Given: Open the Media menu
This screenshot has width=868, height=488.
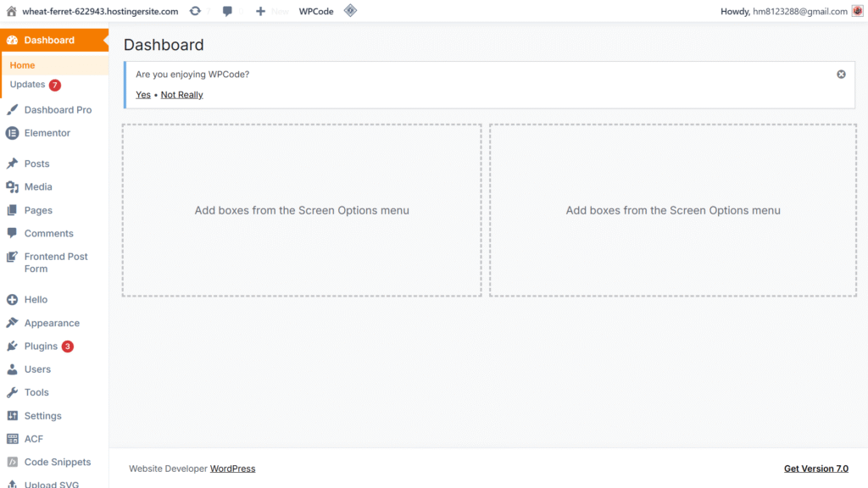Looking at the screenshot, I should click(38, 187).
